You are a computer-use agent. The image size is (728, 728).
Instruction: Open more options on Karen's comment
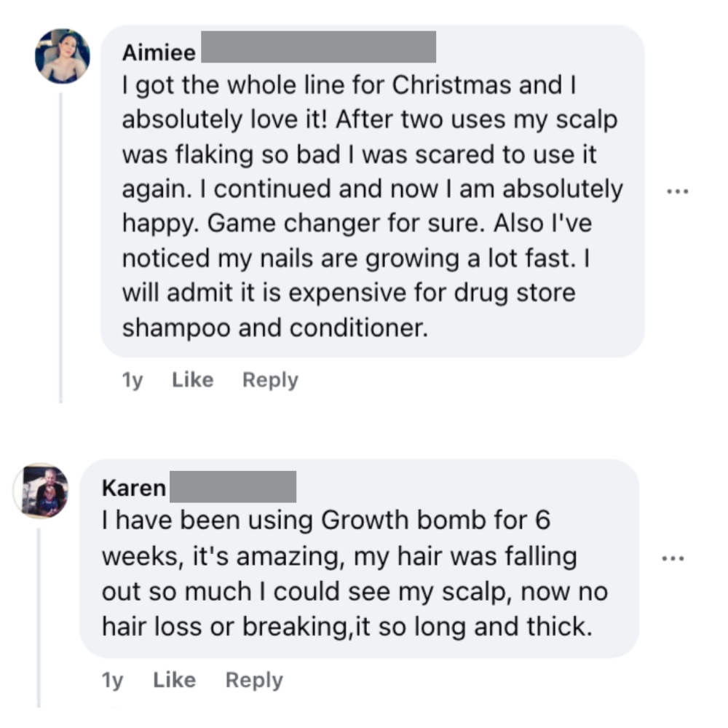[672, 558]
